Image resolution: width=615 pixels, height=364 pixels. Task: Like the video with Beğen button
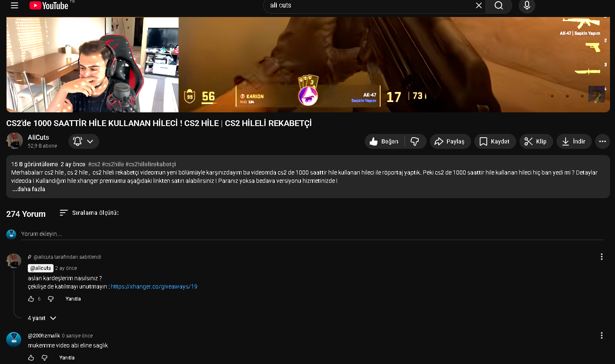[384, 141]
